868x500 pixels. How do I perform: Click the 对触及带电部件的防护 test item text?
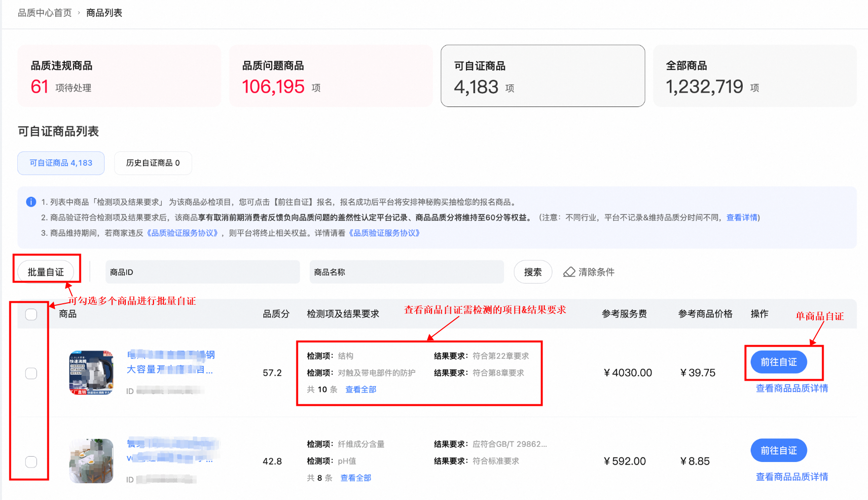pos(377,373)
